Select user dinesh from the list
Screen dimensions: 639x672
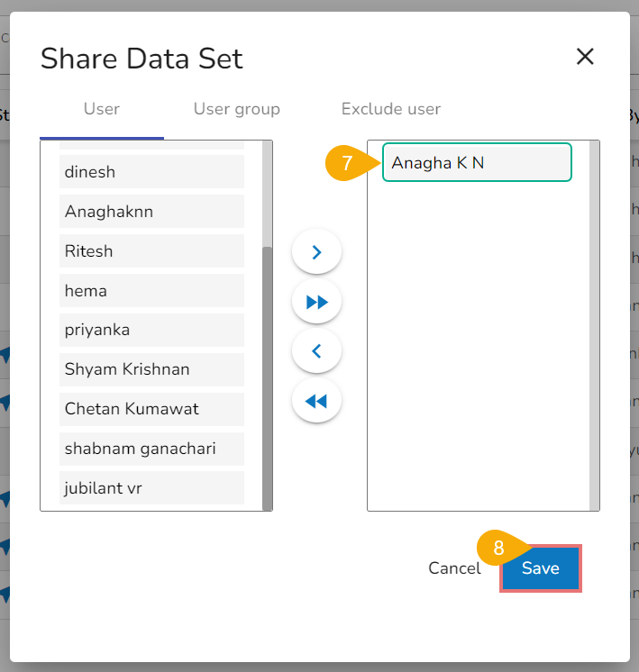(151, 172)
